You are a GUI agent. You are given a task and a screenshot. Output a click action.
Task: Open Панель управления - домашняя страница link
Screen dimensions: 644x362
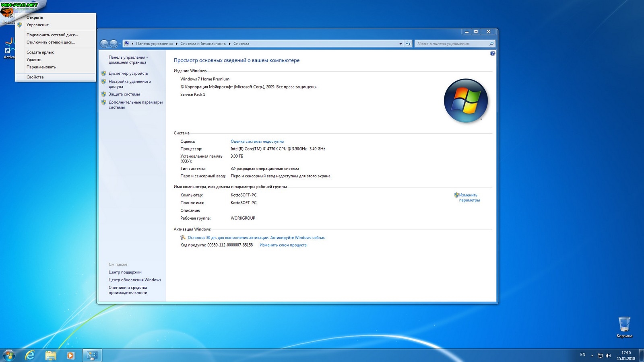point(128,60)
